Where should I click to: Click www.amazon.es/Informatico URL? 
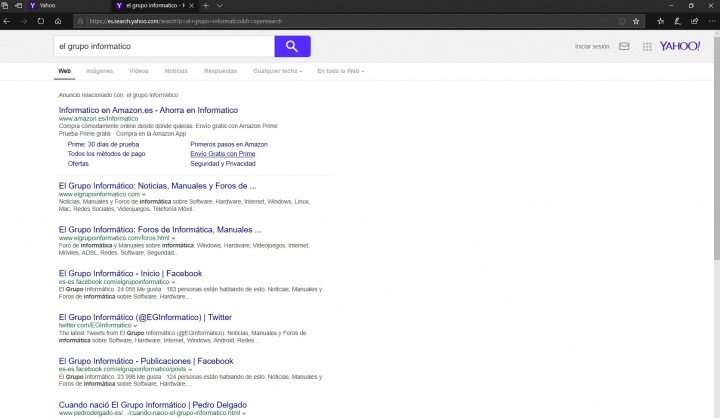98,119
